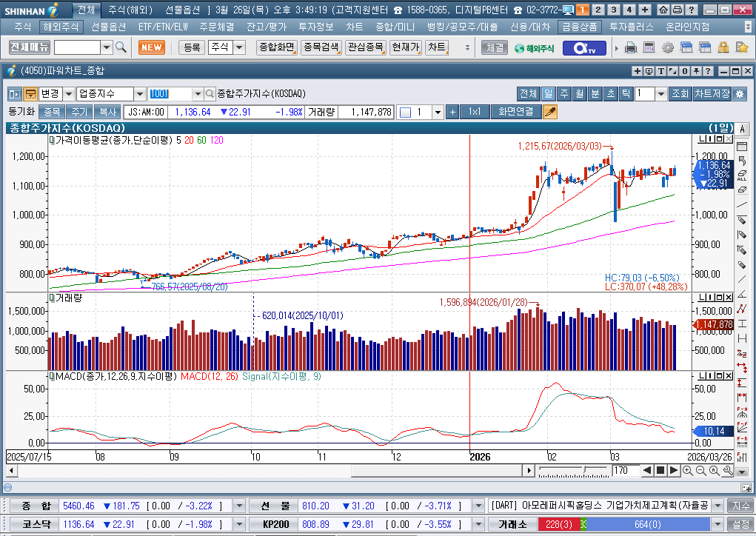Click the alpha TV button
756x536 pixels.
tap(584, 47)
